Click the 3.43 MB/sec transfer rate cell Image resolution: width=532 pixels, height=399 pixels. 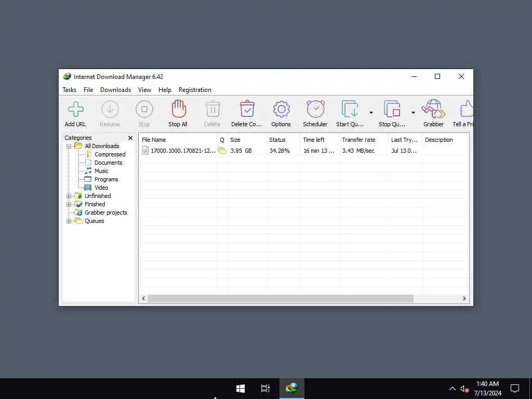(358, 151)
